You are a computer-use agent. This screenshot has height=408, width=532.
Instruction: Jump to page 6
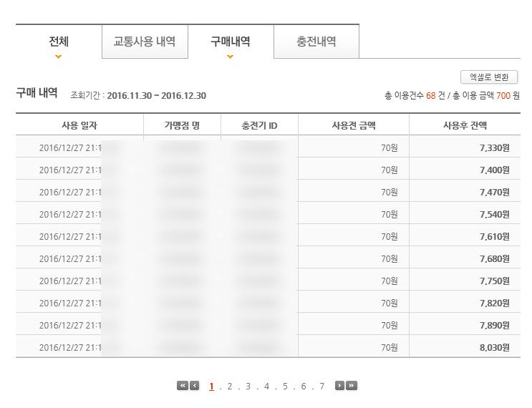point(304,387)
